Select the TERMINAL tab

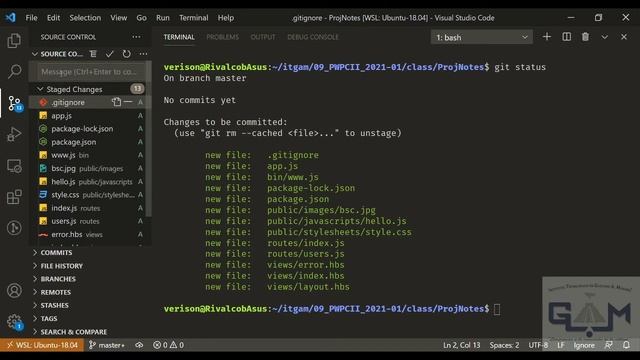click(x=179, y=37)
